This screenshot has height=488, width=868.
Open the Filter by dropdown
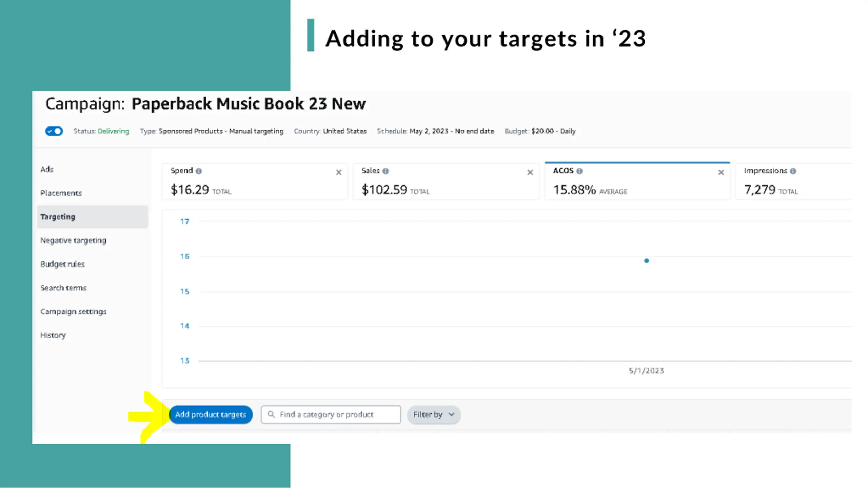pos(434,414)
